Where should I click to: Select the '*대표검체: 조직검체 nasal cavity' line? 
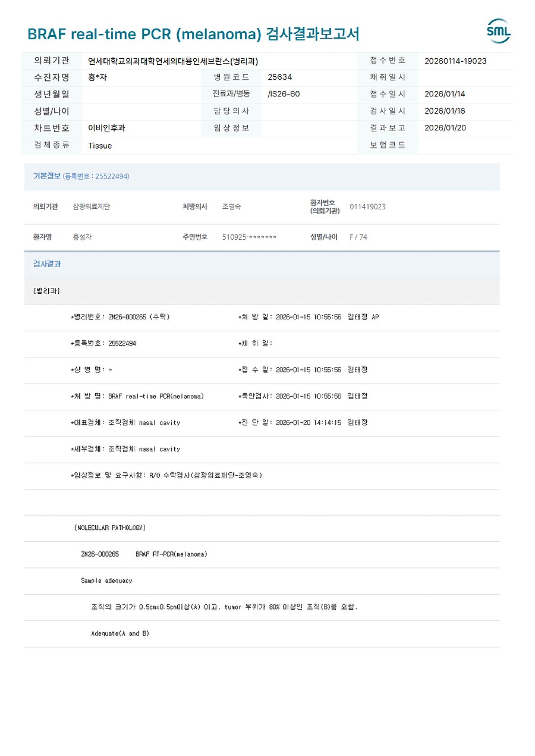pyautogui.click(x=125, y=422)
